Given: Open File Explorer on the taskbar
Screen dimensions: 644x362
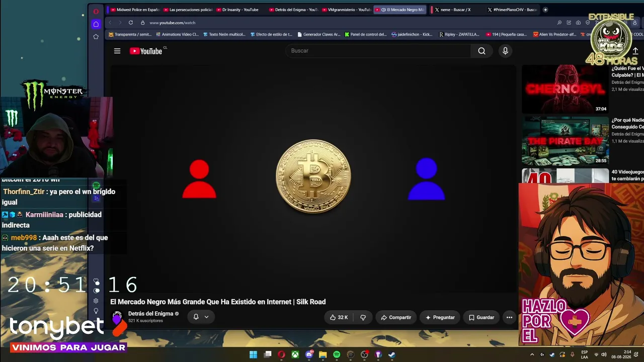Looking at the screenshot, I should click(x=323, y=354).
